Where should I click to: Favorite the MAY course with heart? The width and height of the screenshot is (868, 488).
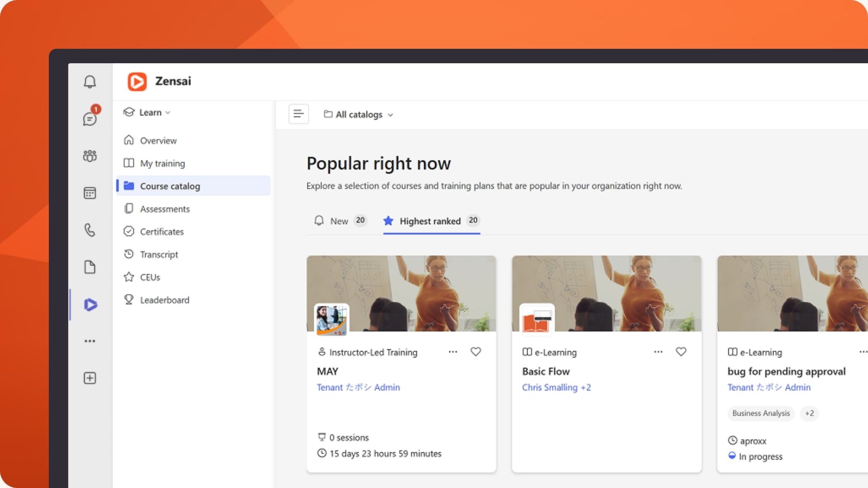(x=476, y=352)
